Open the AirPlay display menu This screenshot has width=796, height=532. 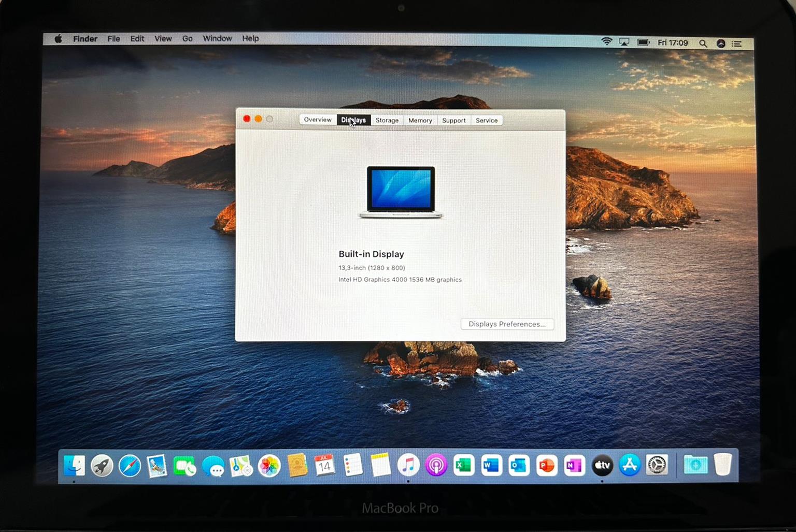click(624, 42)
